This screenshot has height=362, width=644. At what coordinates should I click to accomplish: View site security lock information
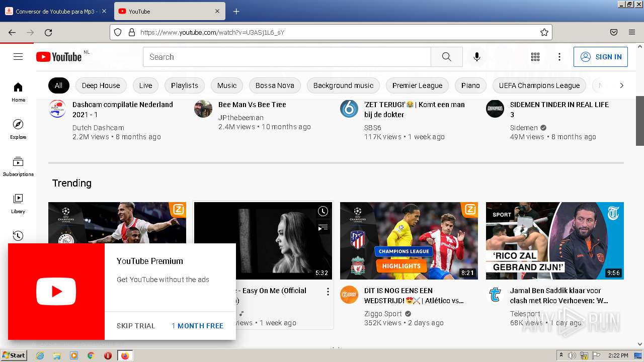coord(132,32)
